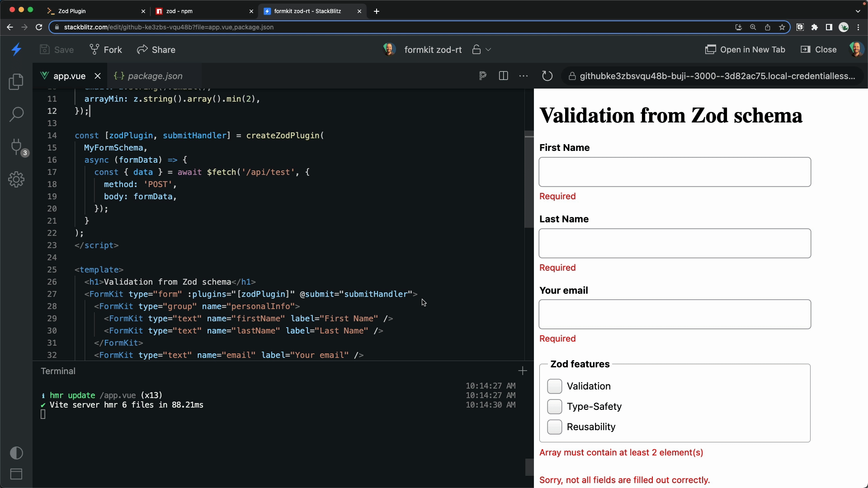Click the Chrome profile avatar

click(844, 27)
